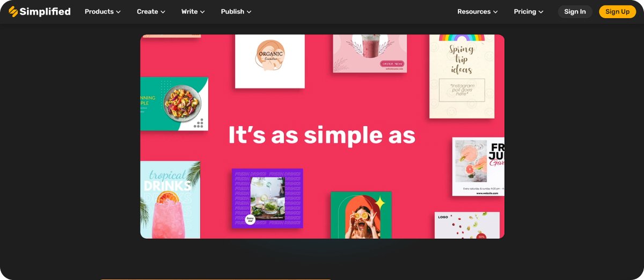Select the tropical Drinks poster template
Viewport: 644px width, 280px height.
(170, 200)
